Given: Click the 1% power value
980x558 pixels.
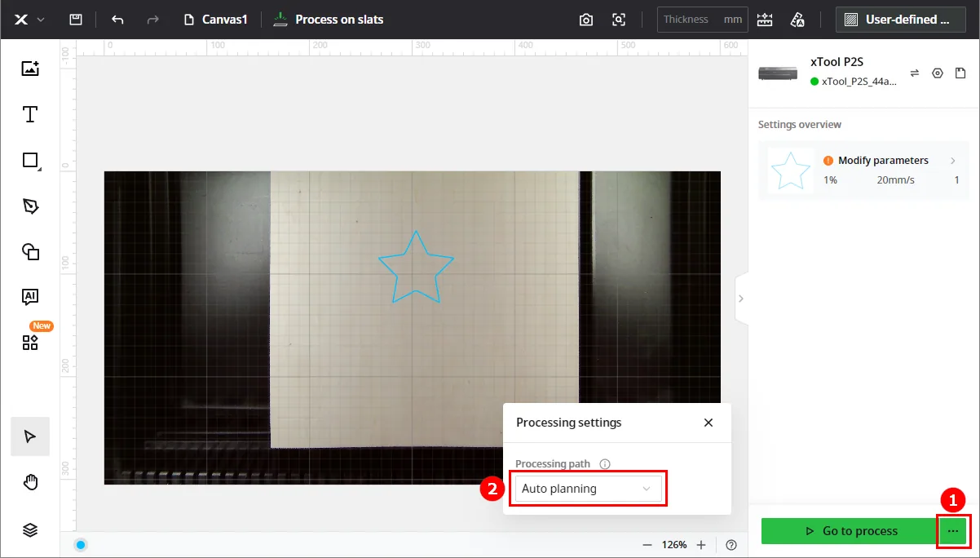Looking at the screenshot, I should 830,179.
